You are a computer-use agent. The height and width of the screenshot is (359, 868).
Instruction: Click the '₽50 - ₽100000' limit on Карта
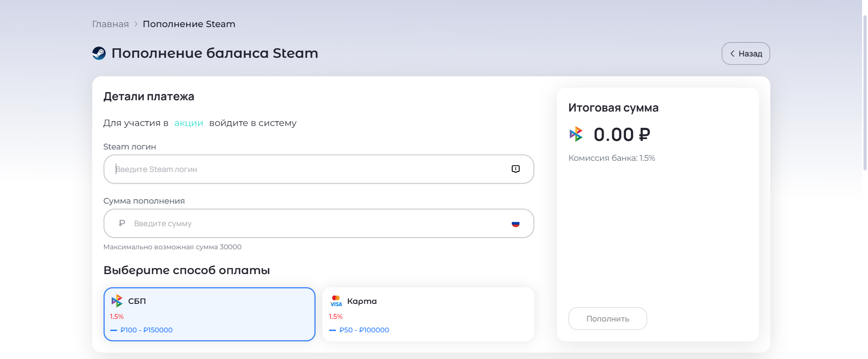click(x=364, y=330)
